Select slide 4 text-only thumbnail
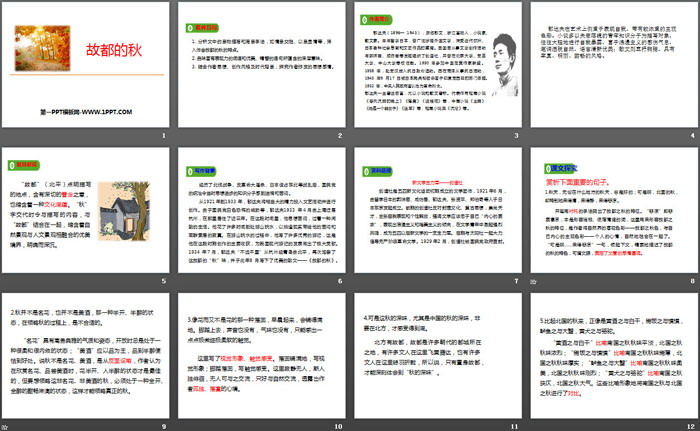 click(614, 65)
